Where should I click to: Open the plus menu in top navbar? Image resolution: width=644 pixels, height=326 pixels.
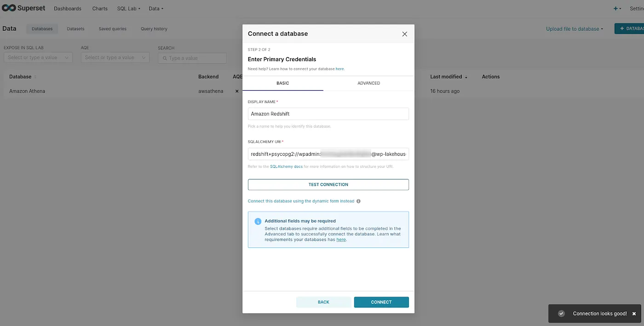tap(617, 9)
